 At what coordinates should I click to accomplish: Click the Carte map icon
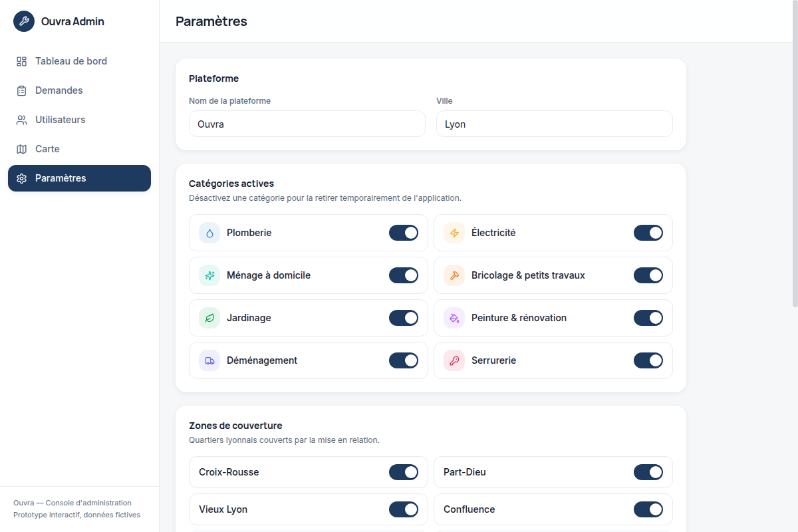click(x=21, y=149)
